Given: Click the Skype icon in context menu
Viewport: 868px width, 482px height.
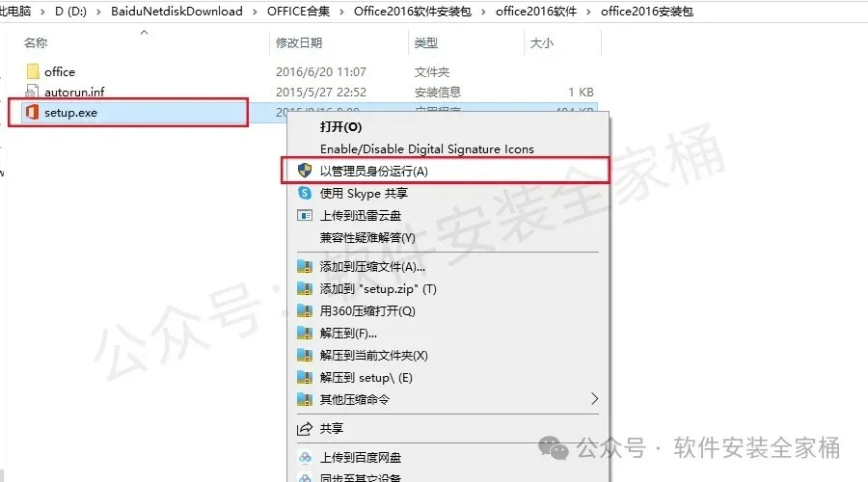Looking at the screenshot, I should [x=305, y=193].
